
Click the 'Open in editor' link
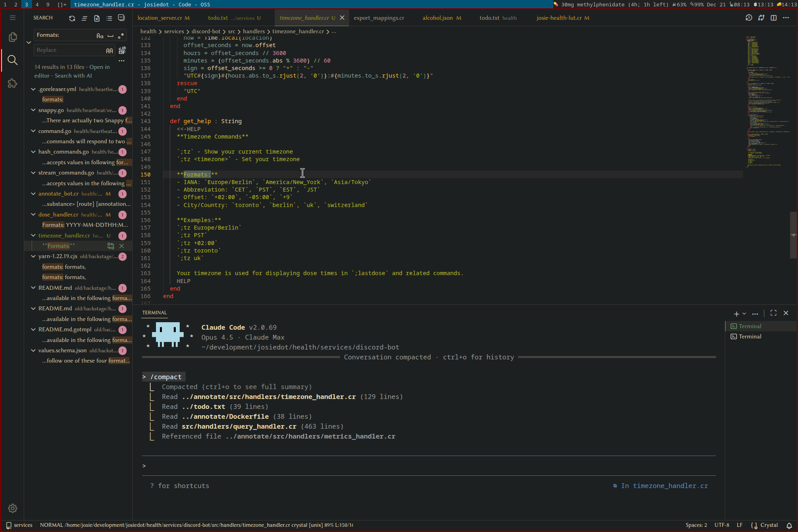pyautogui.click(x=99, y=67)
